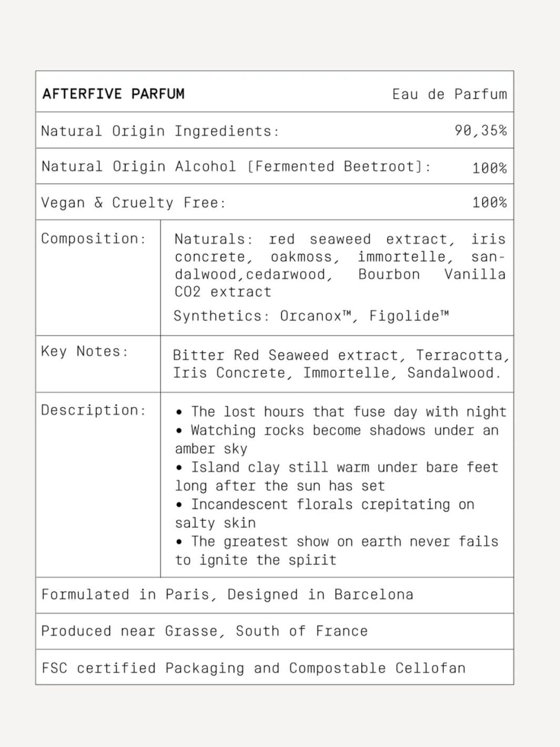Select the Naturals ingredients paragraph
Image resolution: width=560 pixels, height=747 pixels.
tap(340, 265)
